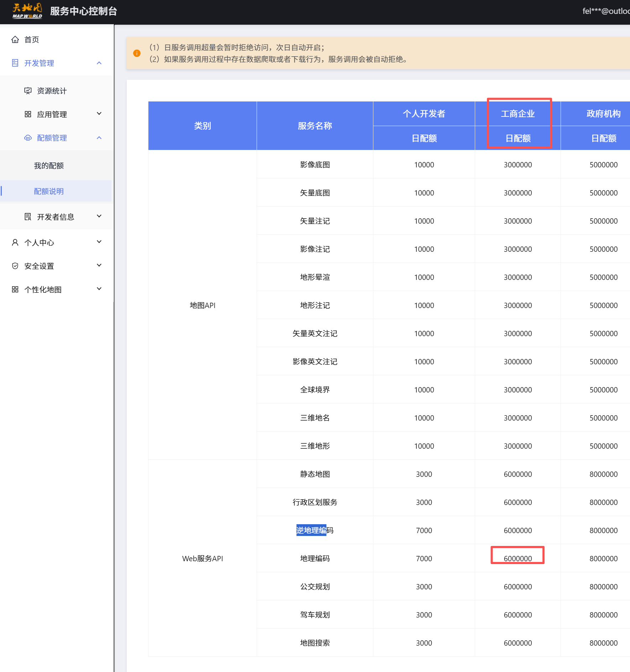Image resolution: width=630 pixels, height=672 pixels.
Task: Click the 配额管理 cloud icon
Action: pyautogui.click(x=28, y=138)
